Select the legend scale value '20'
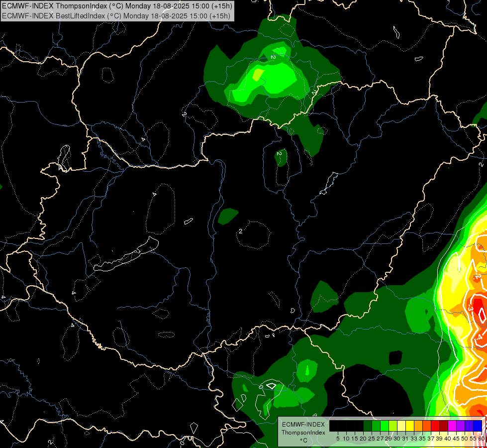The width and height of the screenshot is (487, 448). [x=364, y=439]
